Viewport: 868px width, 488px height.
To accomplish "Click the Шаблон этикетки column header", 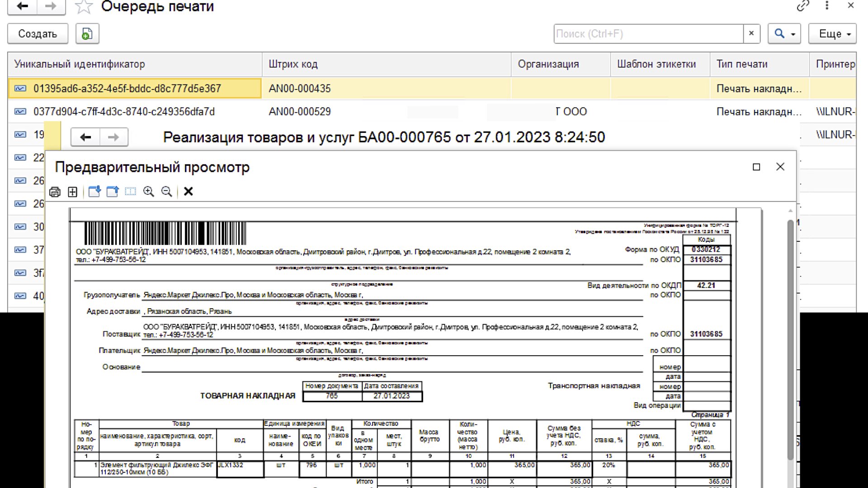I will tap(660, 64).
